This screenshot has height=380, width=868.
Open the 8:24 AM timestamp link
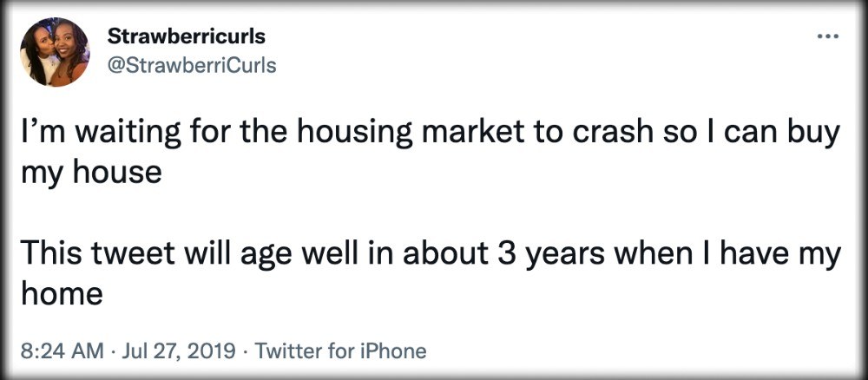click(x=62, y=351)
